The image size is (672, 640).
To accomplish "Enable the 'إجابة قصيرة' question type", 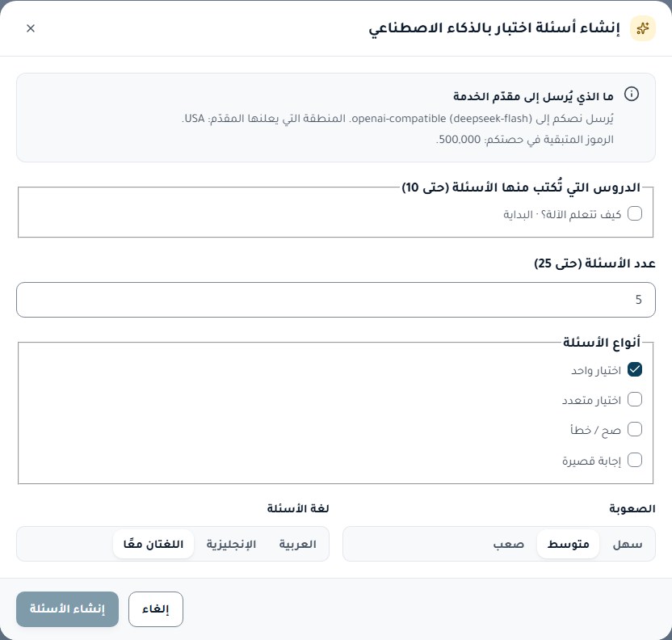I will pos(635,460).
